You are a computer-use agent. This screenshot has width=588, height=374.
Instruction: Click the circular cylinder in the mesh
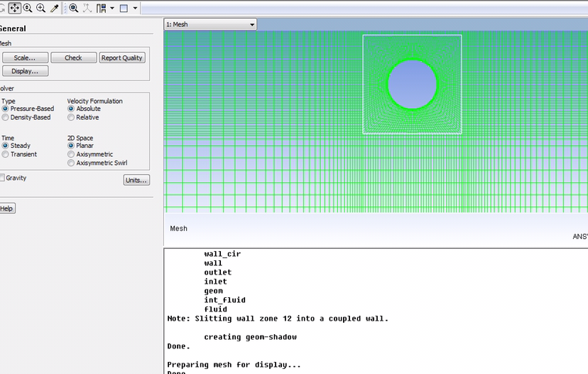pos(413,84)
